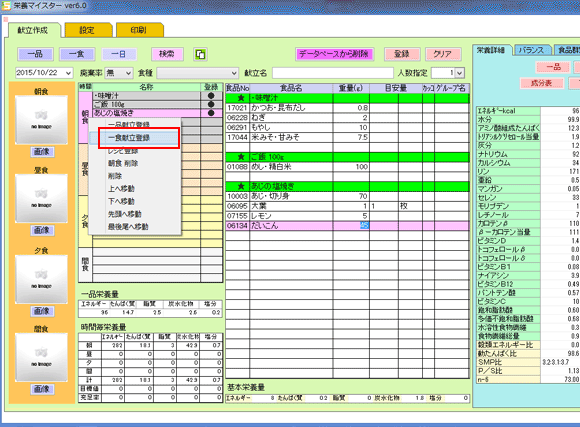This screenshot has width=580, height=427.
Task: Select the めし・精白米 food row
Action: tap(347, 167)
